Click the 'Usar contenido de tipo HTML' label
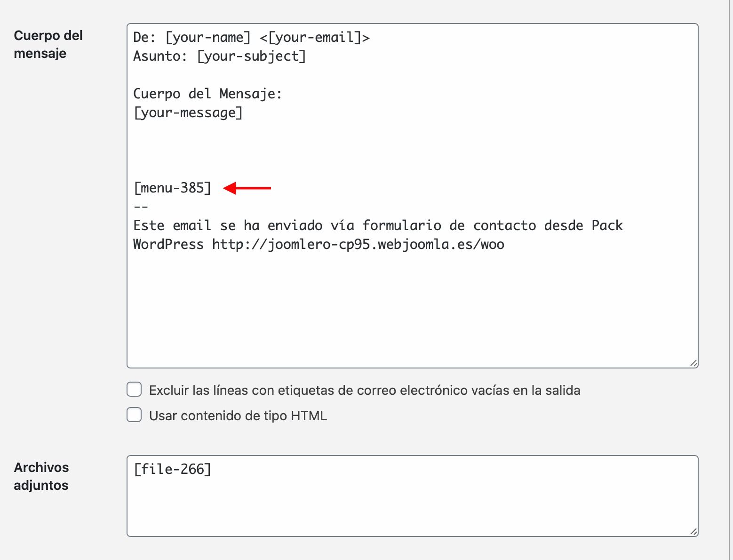733x560 pixels. (x=238, y=416)
